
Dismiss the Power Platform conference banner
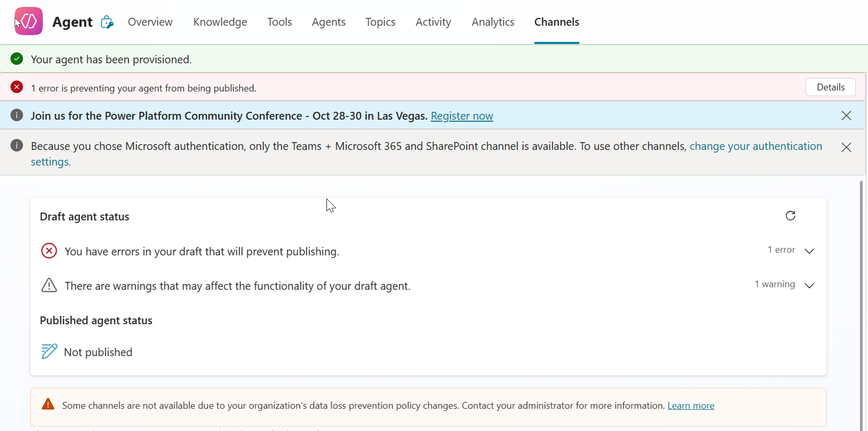[x=846, y=116]
